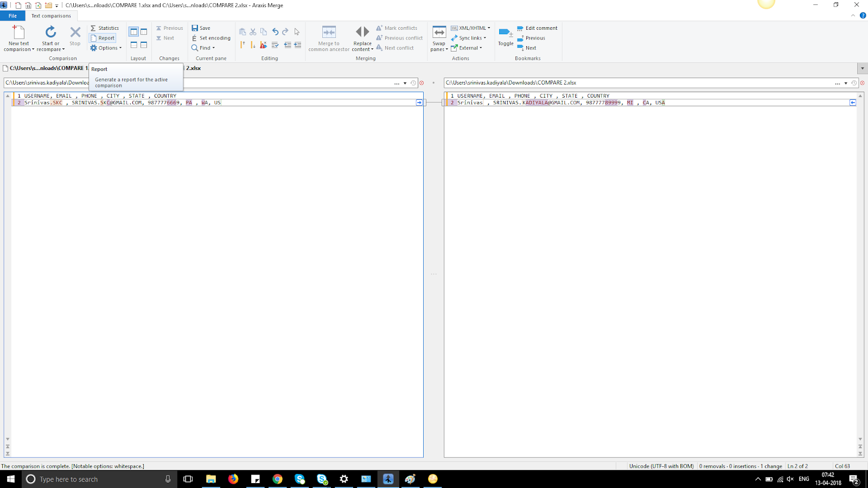Open the Statistics view

point(105,28)
